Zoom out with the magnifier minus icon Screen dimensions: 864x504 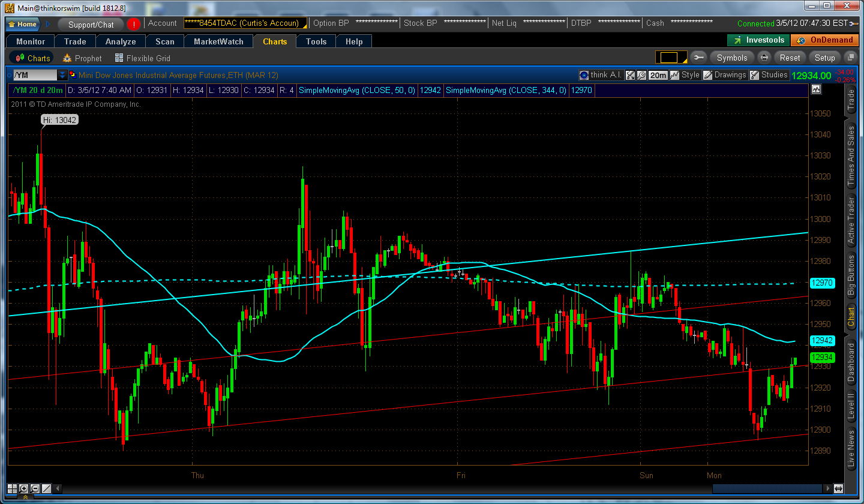pos(35,488)
